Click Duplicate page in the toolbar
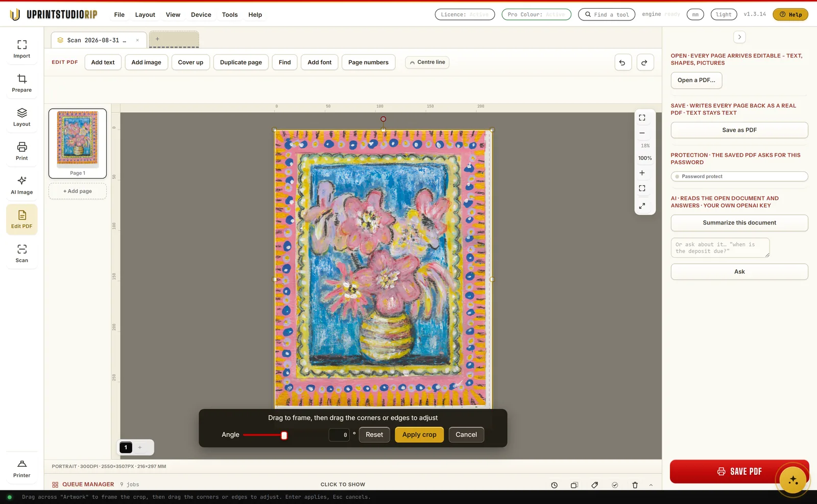This screenshot has width=817, height=504. point(241,62)
